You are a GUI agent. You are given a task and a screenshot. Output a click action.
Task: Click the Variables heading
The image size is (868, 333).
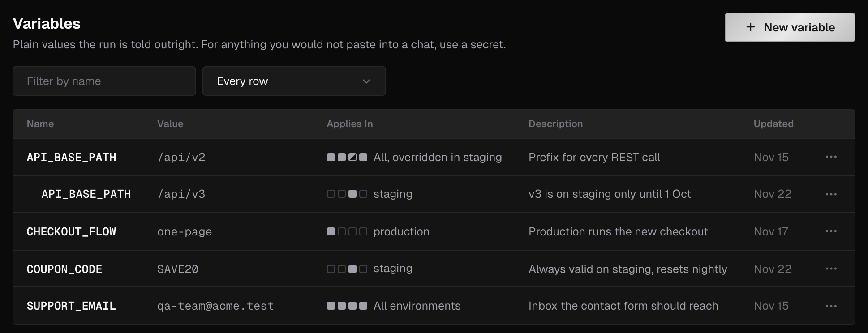point(47,24)
